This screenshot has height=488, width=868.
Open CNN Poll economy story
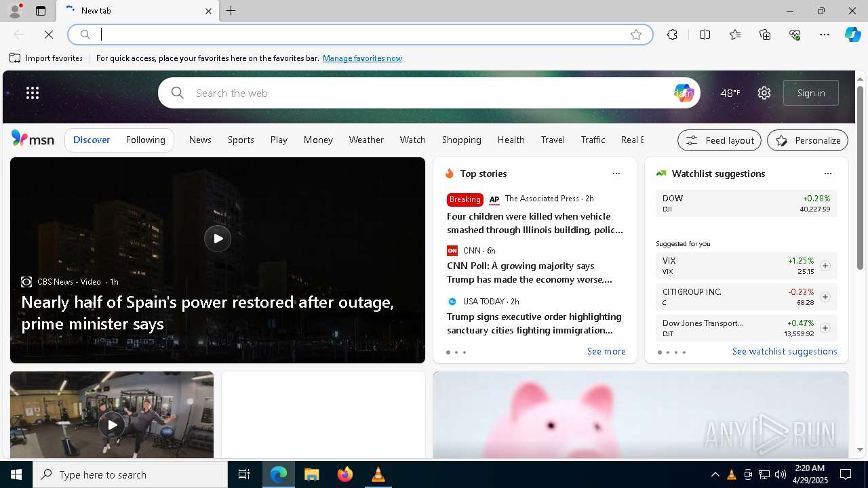tap(530, 272)
